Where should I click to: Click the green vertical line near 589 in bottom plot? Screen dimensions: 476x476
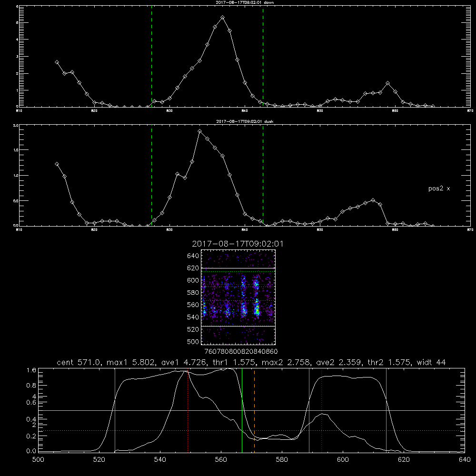(309, 410)
